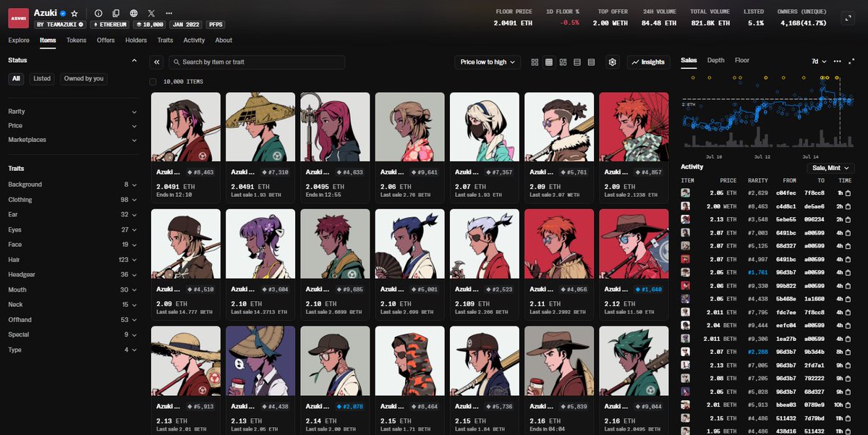Image resolution: width=868 pixels, height=435 pixels.
Task: Click the shopping bag icon in the 5b468e row
Action: pos(849,298)
